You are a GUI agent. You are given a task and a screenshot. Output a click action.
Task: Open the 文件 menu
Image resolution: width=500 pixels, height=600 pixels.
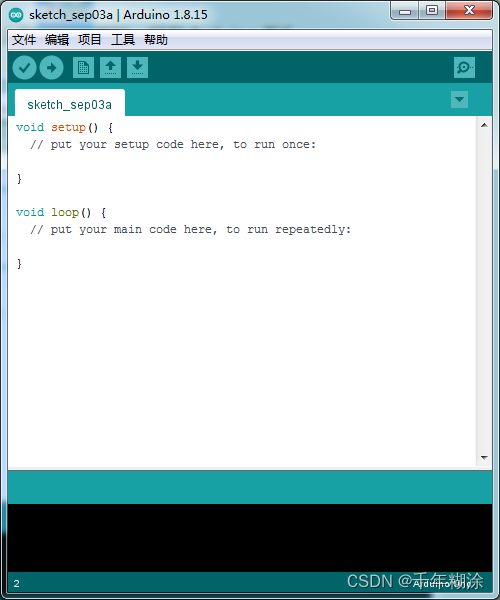(24, 39)
